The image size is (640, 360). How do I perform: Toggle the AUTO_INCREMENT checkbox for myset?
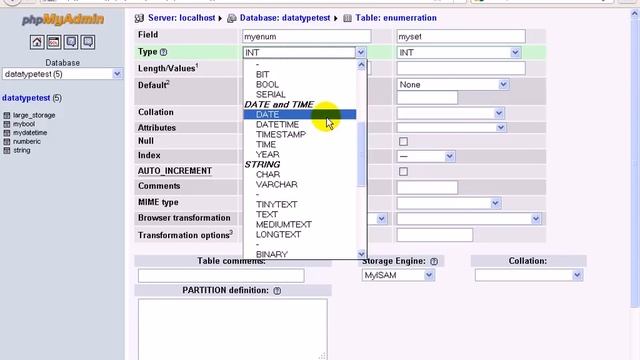click(x=403, y=171)
